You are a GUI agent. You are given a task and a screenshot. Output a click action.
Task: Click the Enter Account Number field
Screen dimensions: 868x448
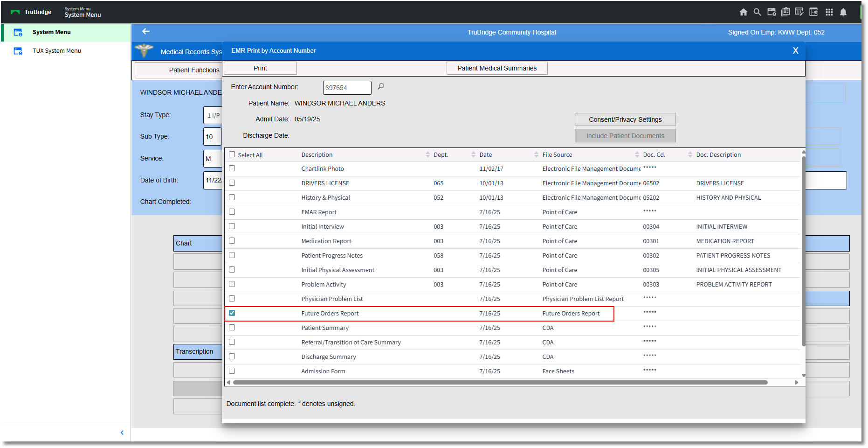[347, 88]
